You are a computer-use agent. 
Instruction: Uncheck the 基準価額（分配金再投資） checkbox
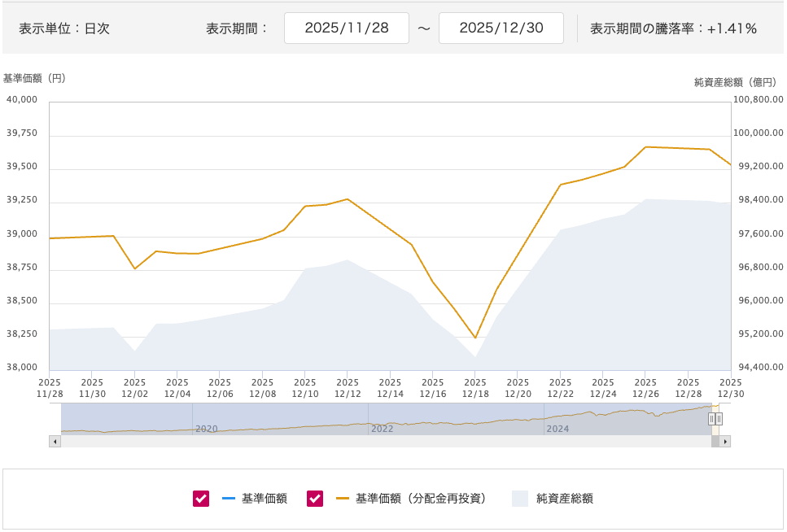pos(315,499)
